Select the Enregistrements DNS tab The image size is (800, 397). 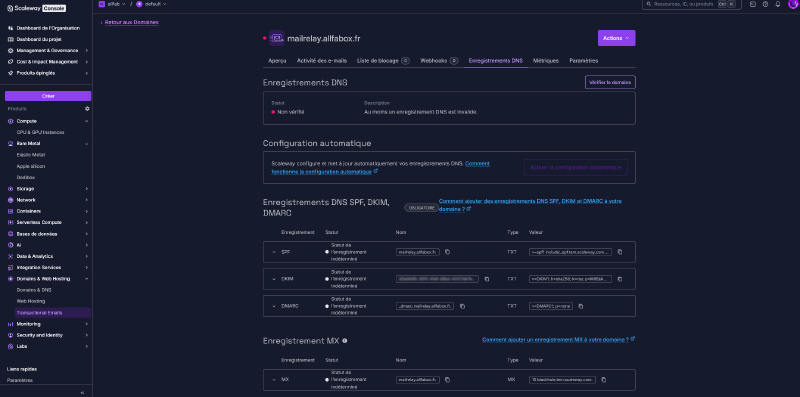pos(495,61)
